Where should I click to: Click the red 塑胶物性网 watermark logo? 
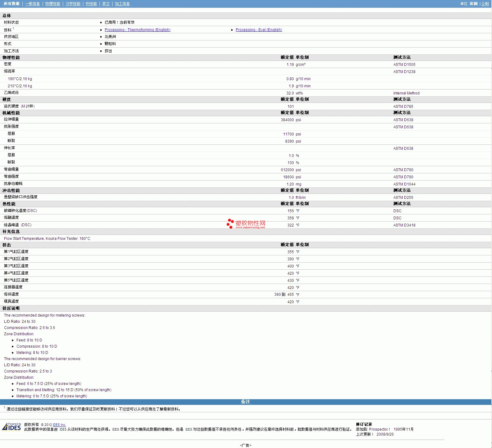246,224
